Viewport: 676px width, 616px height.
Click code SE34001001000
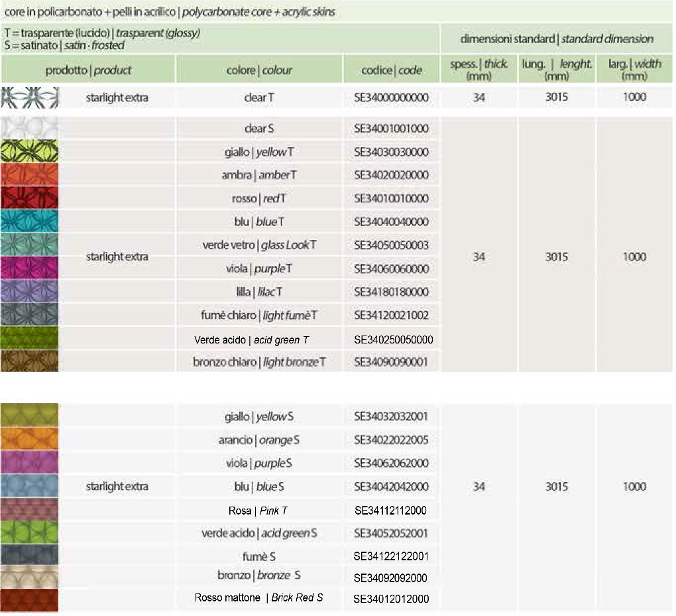[392, 129]
